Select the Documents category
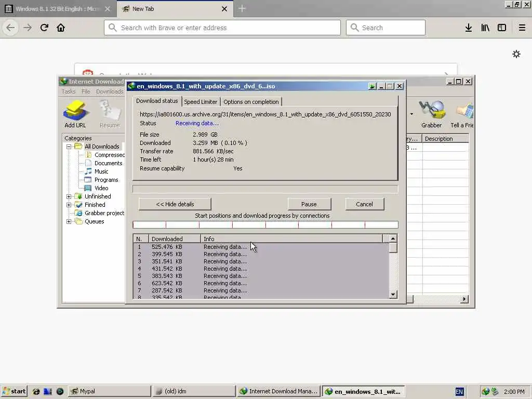This screenshot has height=399, width=532. point(104,163)
